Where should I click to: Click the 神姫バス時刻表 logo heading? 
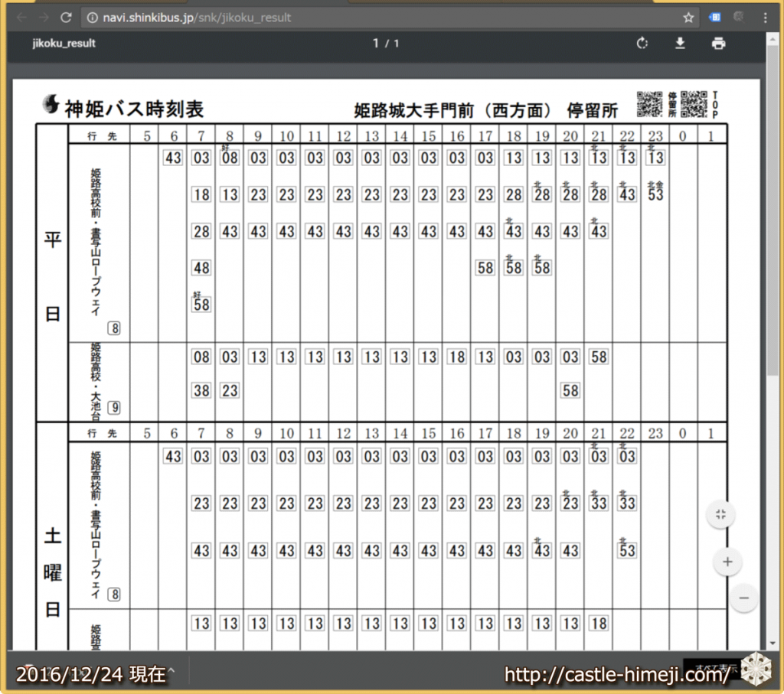[x=124, y=109]
